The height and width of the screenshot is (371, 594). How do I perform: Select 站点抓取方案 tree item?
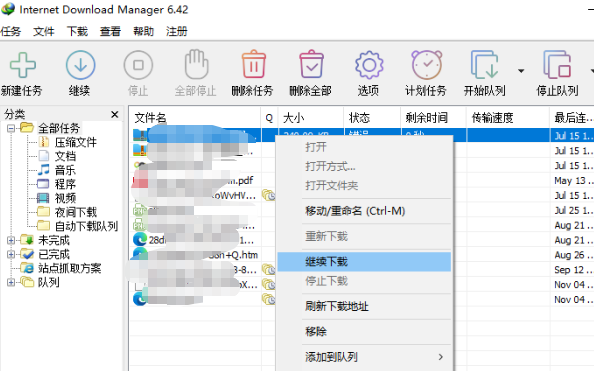tap(69, 268)
